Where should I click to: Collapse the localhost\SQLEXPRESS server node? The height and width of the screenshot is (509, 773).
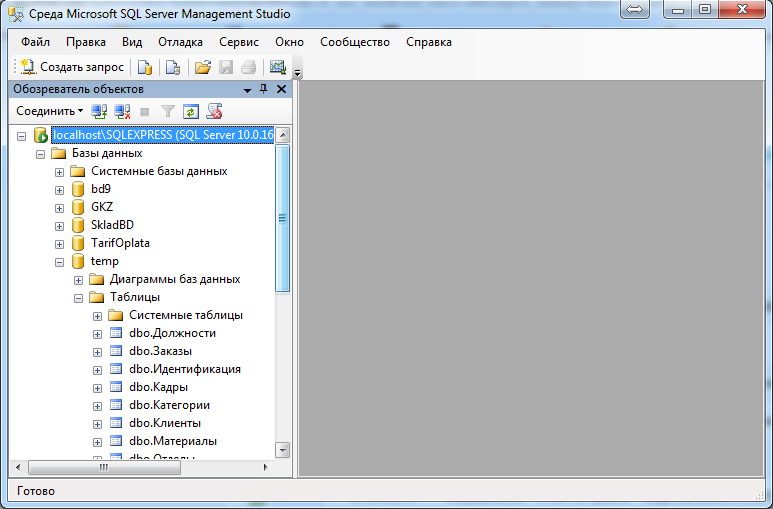click(x=21, y=136)
